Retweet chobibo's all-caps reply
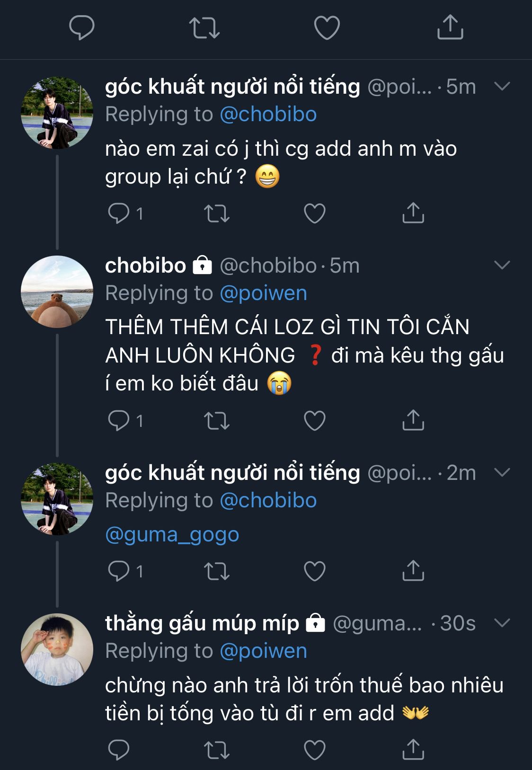This screenshot has width=532, height=770. [217, 421]
